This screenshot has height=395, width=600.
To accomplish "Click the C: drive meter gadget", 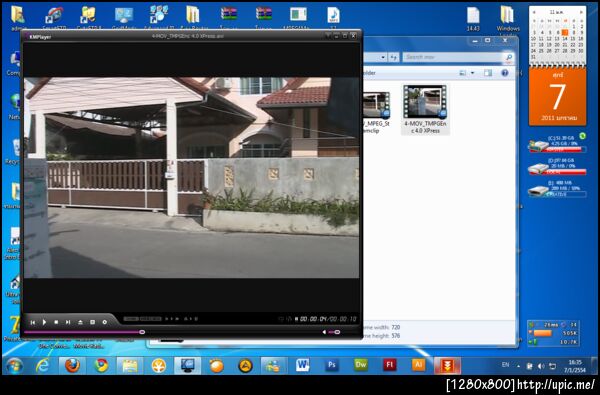I will pos(557,144).
